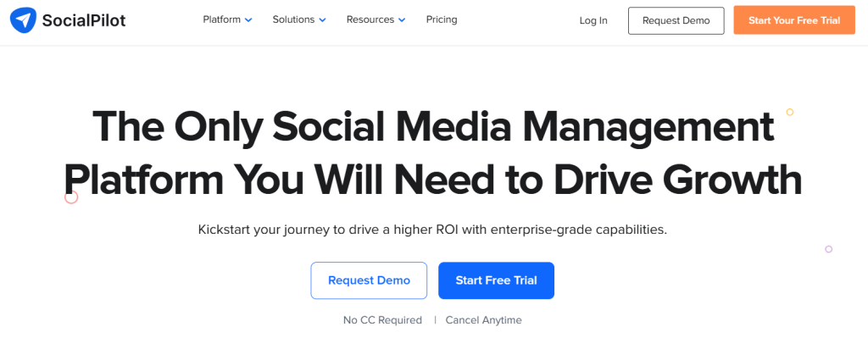Click the 'Cancel Anytime' text
The width and height of the screenshot is (868, 338).
(484, 319)
